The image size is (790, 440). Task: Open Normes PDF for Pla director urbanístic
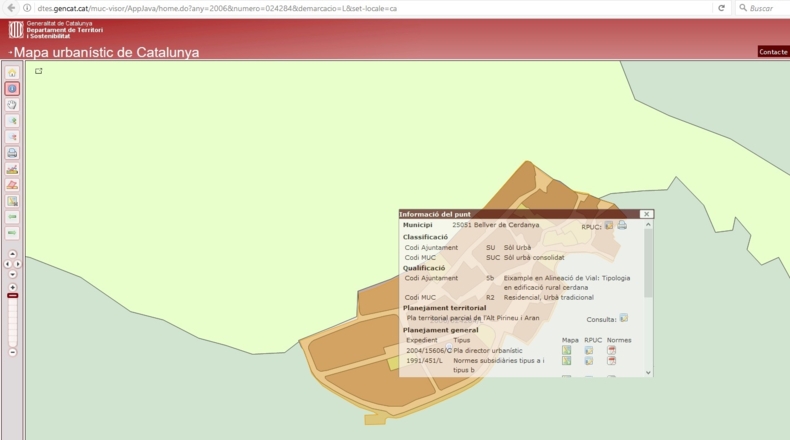click(x=612, y=350)
